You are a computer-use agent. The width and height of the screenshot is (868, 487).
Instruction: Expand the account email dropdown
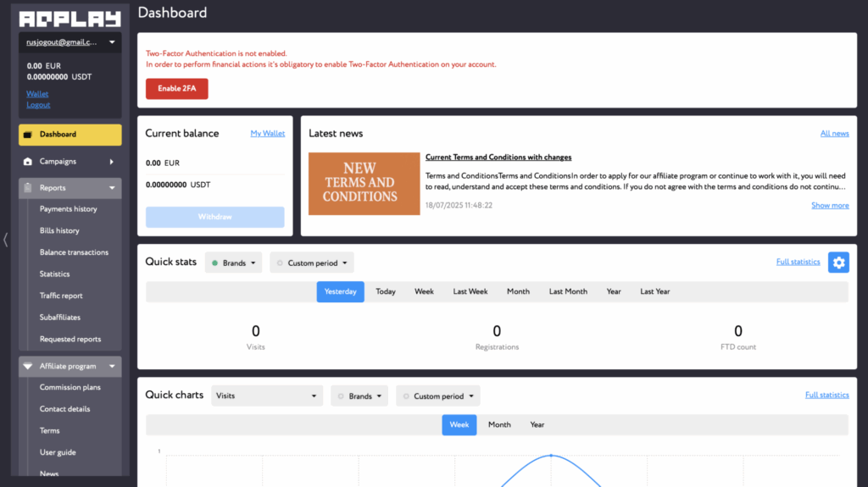(70, 42)
